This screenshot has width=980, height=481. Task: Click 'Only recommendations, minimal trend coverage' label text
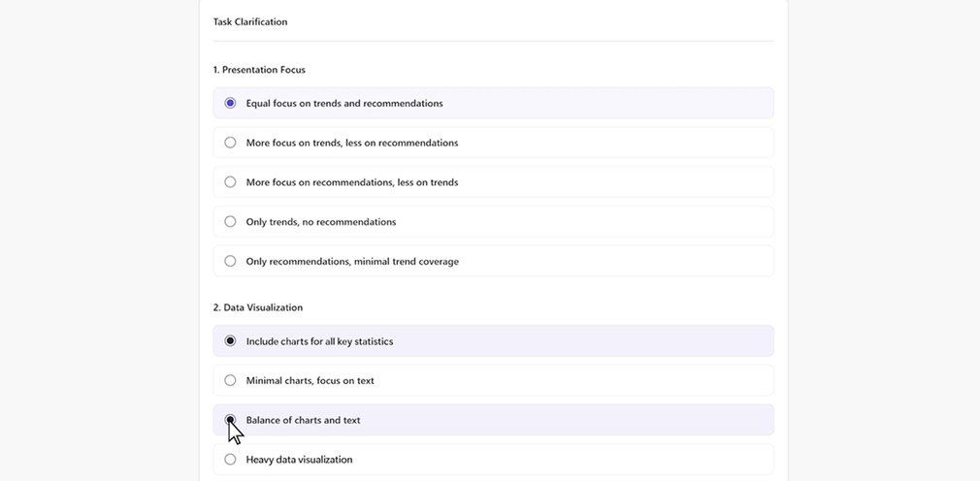pos(352,262)
